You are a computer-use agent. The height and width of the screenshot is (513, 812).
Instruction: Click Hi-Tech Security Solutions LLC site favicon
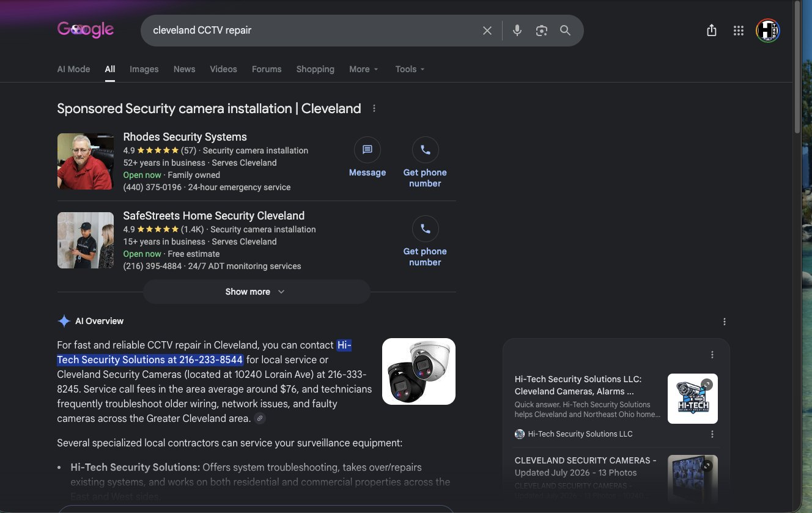(x=520, y=434)
